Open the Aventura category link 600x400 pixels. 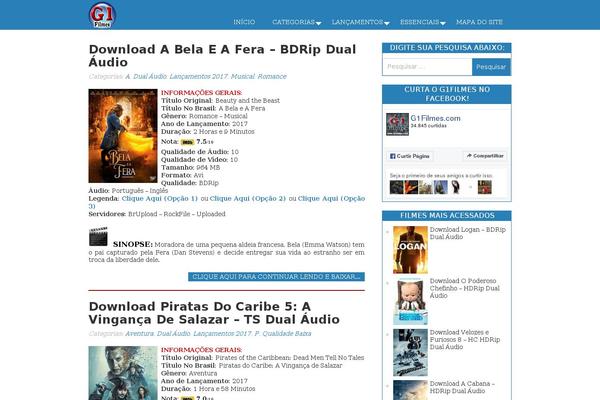click(x=140, y=334)
